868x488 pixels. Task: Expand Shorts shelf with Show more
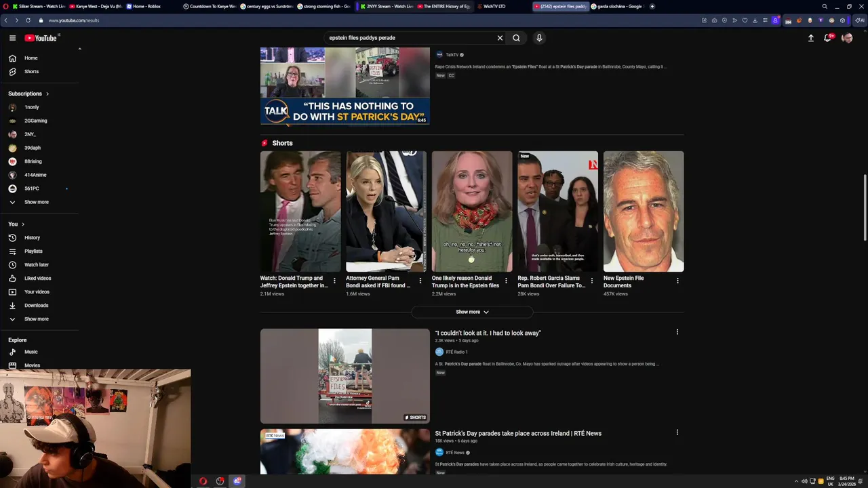(472, 312)
